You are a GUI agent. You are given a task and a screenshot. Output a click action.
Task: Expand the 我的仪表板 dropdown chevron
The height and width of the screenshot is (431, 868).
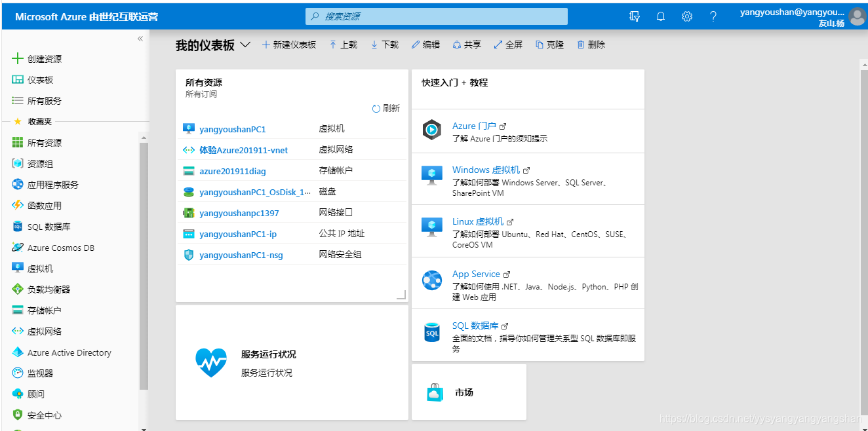coord(245,45)
